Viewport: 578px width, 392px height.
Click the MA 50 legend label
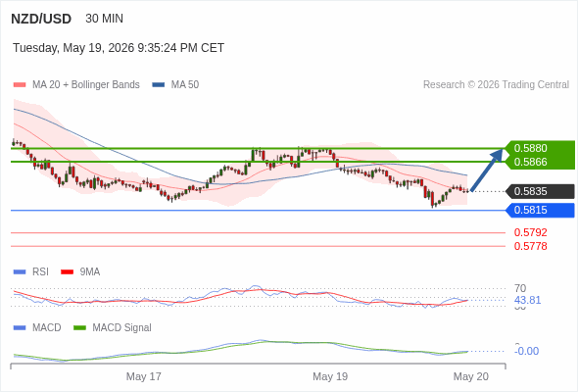coord(185,85)
